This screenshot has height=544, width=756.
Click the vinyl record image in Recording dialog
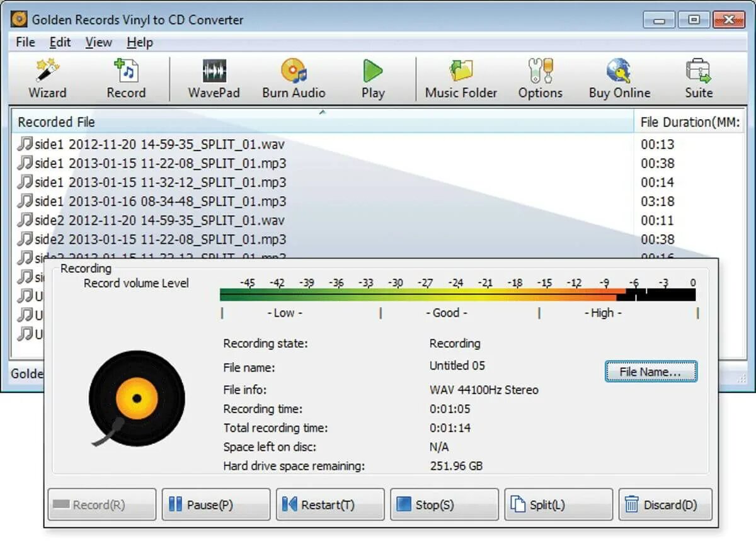coord(137,399)
